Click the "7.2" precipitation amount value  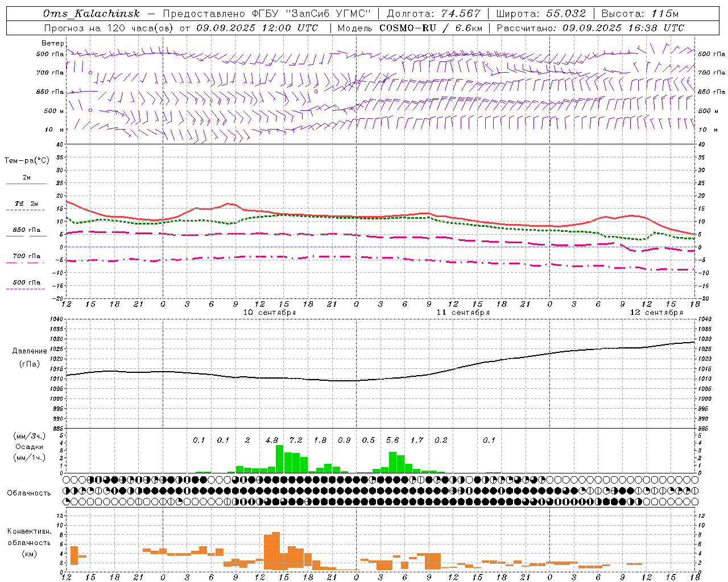pos(296,440)
